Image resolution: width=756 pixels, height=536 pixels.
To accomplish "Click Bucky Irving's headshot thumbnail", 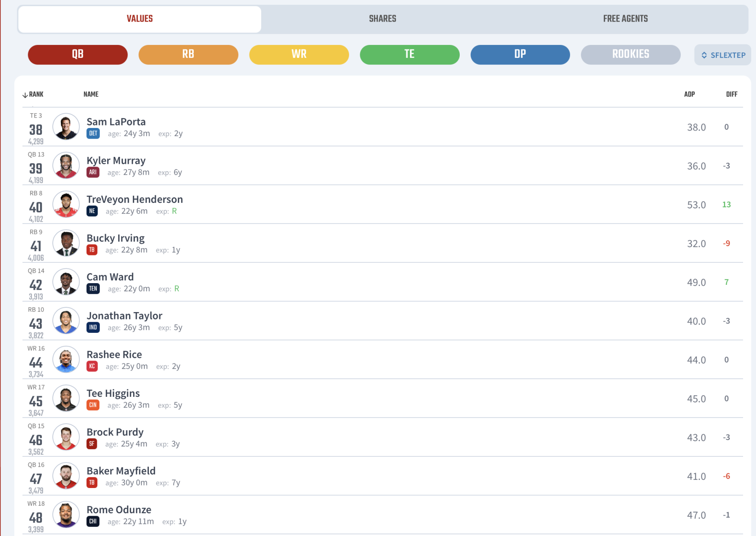I will tap(66, 243).
